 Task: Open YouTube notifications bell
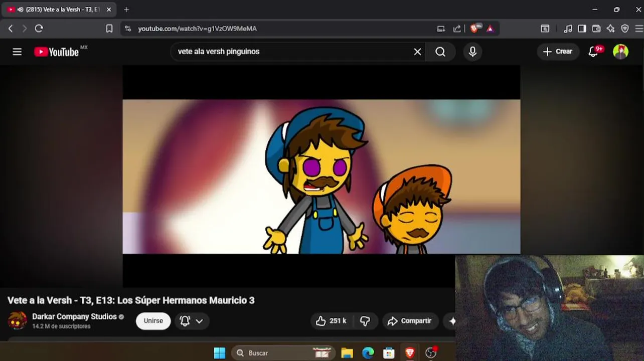pos(593,52)
